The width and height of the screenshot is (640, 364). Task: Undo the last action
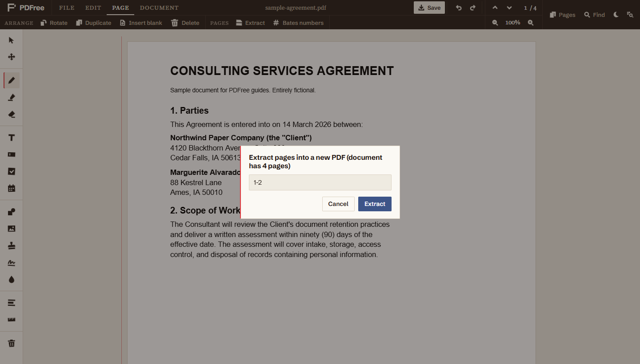point(459,8)
